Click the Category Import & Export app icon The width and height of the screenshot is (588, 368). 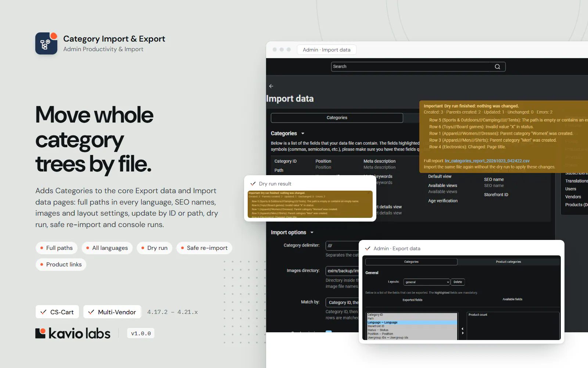(x=46, y=43)
